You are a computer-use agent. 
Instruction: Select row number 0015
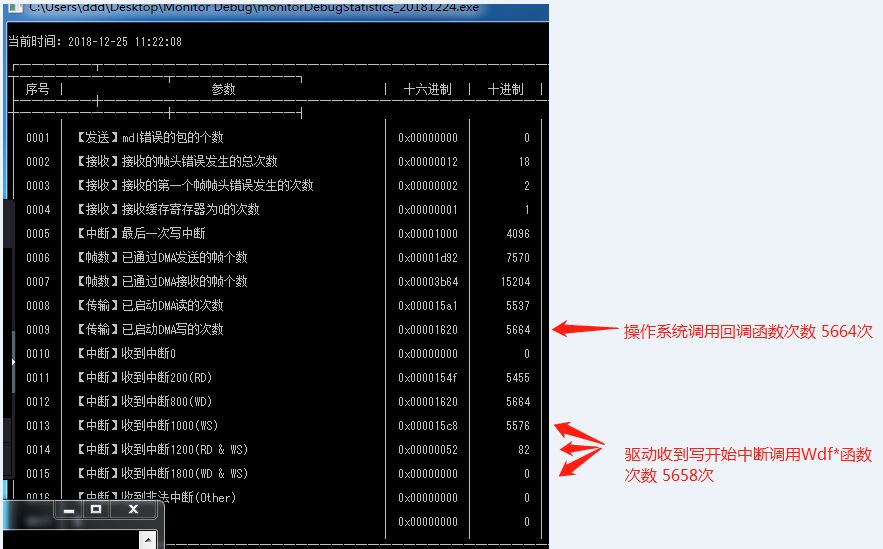click(x=38, y=474)
